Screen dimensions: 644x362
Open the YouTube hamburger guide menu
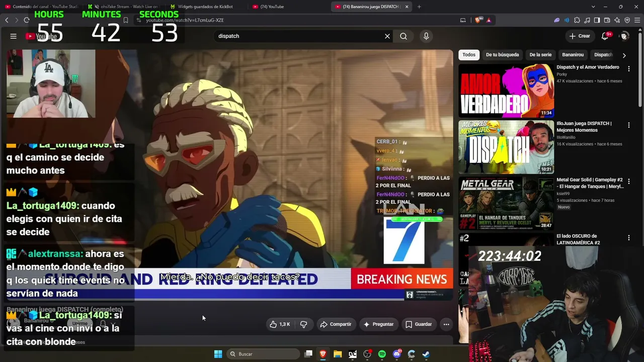click(x=14, y=36)
